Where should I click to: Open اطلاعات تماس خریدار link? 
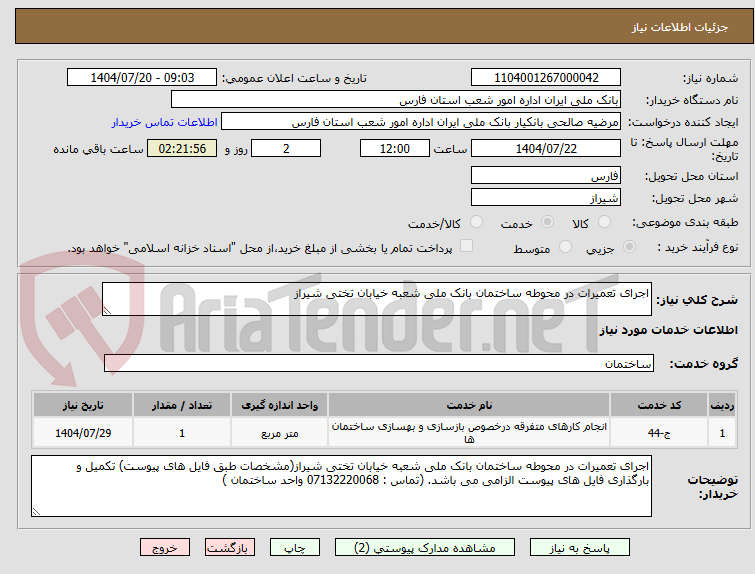tap(165, 122)
